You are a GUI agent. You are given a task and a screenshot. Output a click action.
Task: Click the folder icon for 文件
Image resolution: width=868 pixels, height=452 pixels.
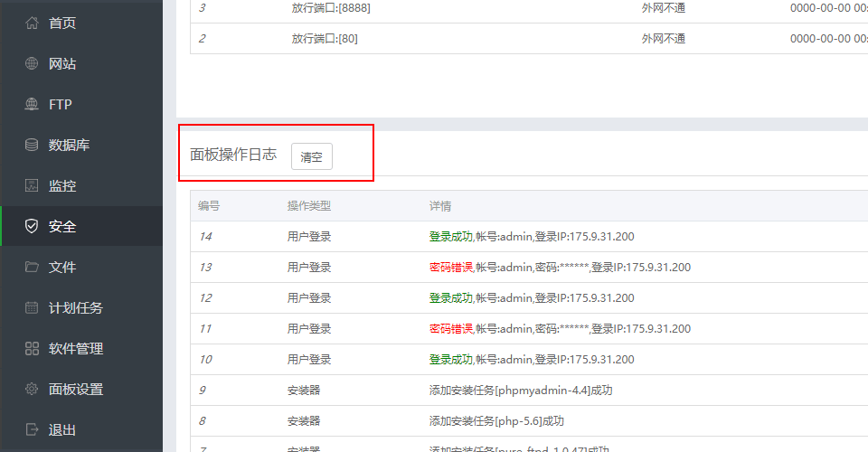coord(32,267)
